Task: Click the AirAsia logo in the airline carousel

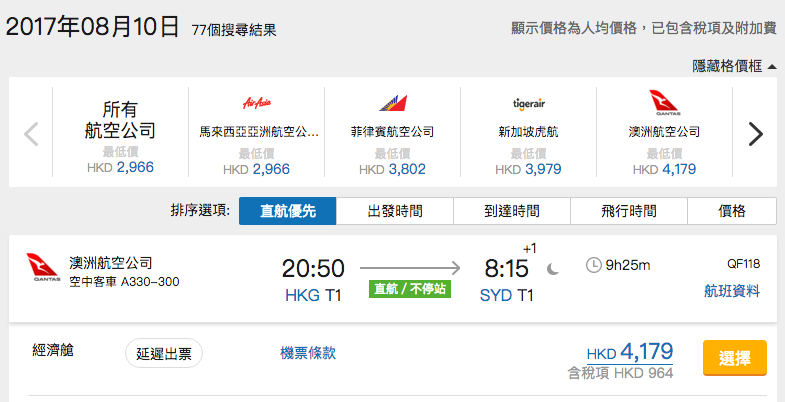Action: pos(256,104)
